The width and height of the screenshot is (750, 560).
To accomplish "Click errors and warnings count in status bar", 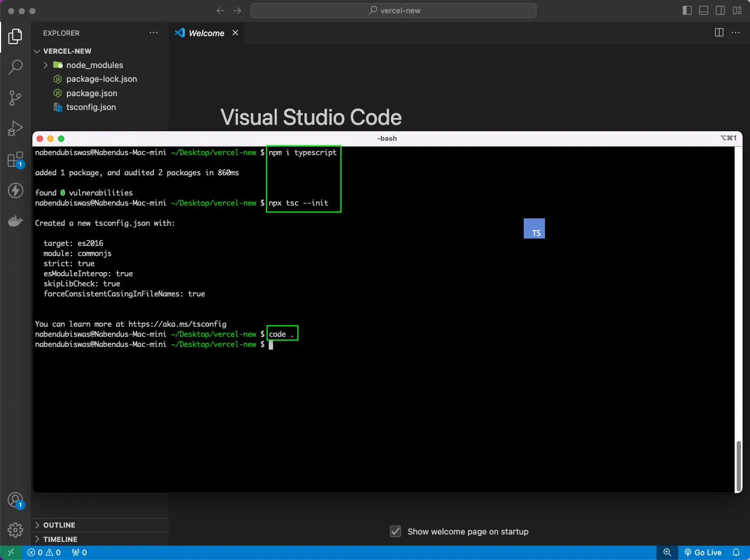I will click(44, 553).
